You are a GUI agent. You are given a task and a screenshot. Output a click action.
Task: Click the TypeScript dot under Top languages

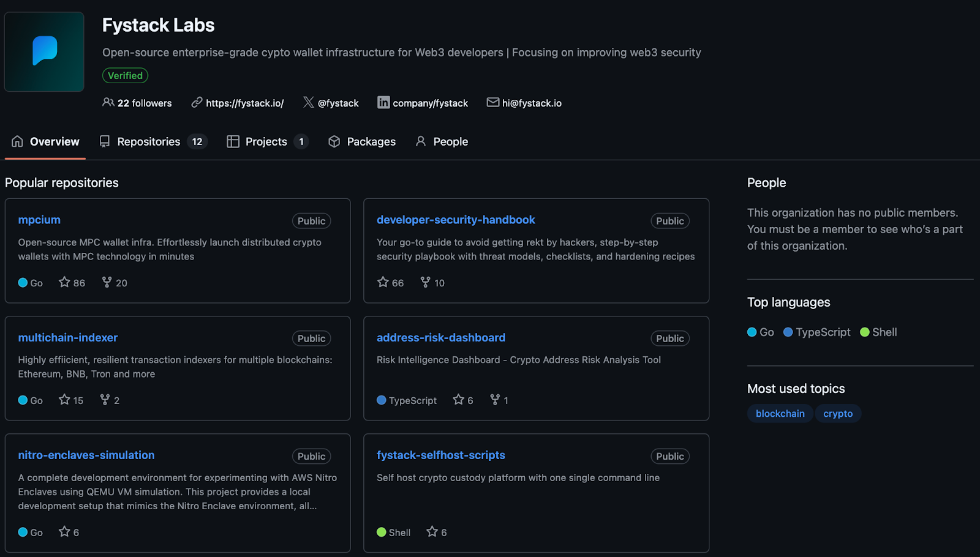tap(789, 332)
